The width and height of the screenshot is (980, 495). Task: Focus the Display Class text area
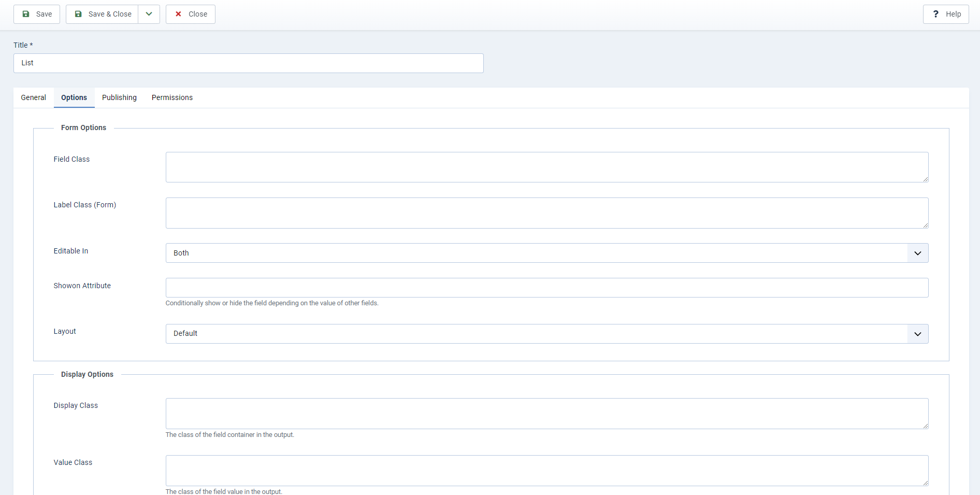(547, 414)
